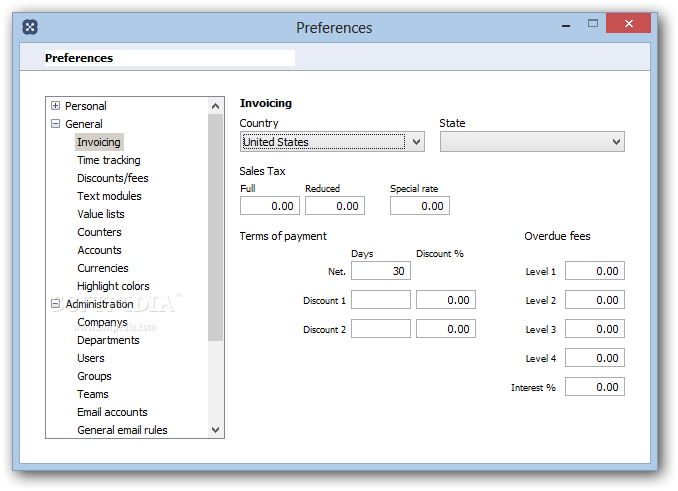Open the State dropdown

coord(532,142)
